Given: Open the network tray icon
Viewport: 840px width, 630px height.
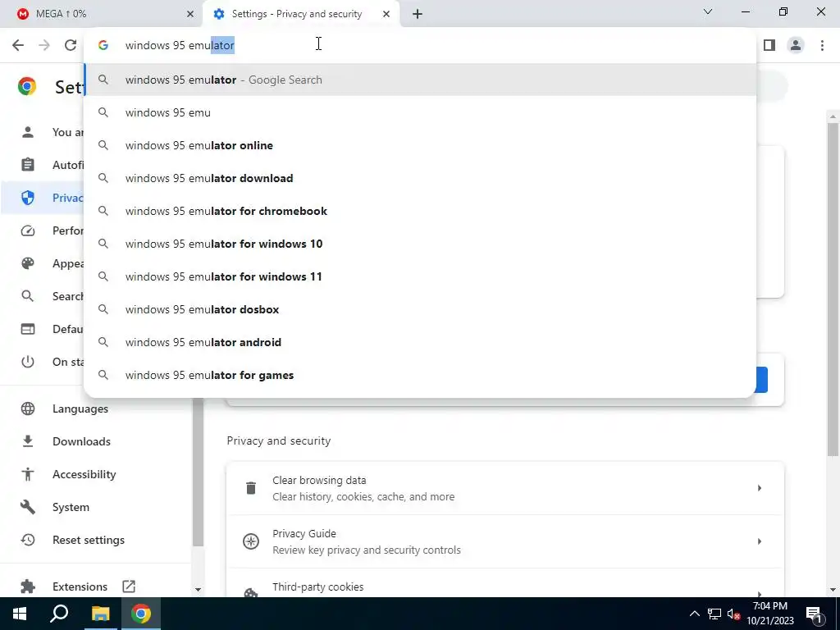Looking at the screenshot, I should pos(714,614).
